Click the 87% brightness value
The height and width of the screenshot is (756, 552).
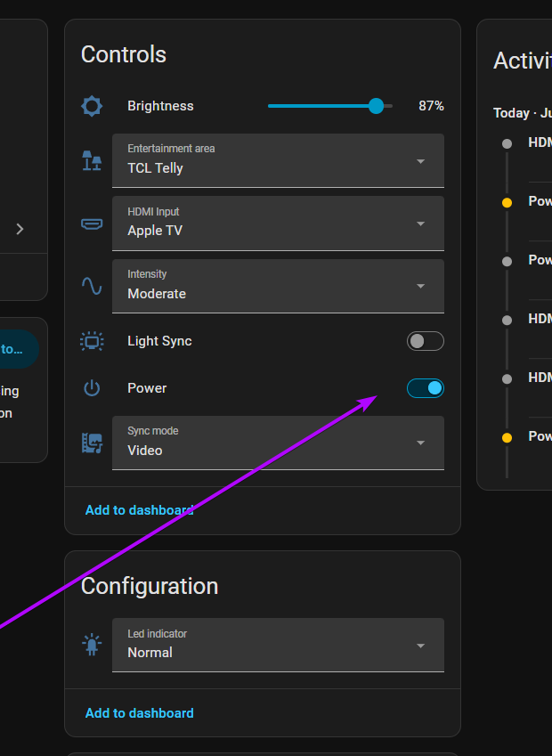431,106
